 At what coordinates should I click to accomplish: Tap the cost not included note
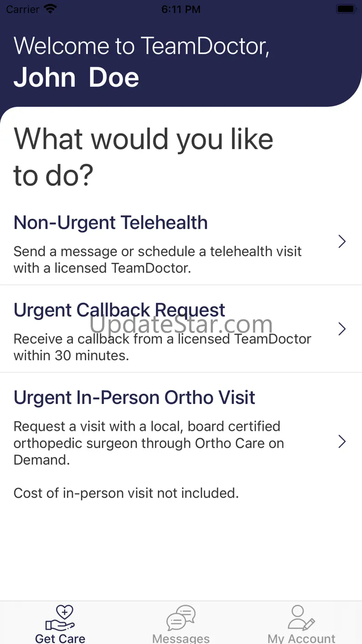coord(126,493)
